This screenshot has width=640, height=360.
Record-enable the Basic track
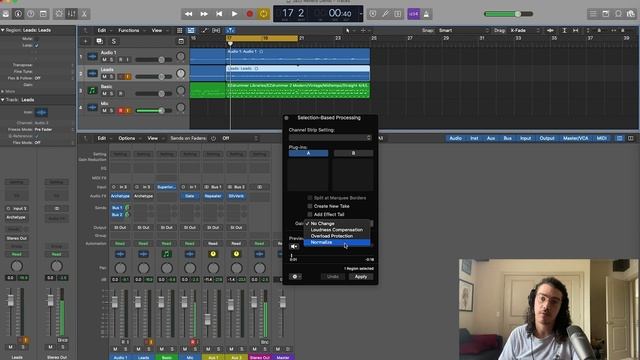(120, 93)
